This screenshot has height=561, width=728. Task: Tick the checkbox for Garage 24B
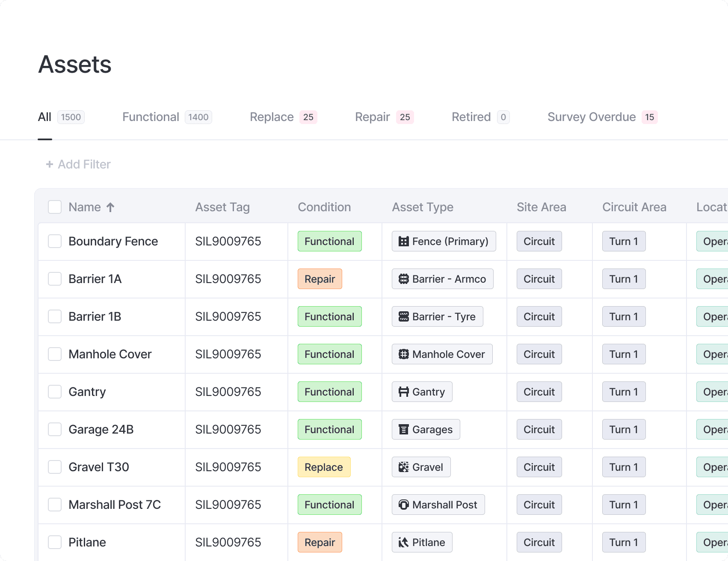[55, 429]
